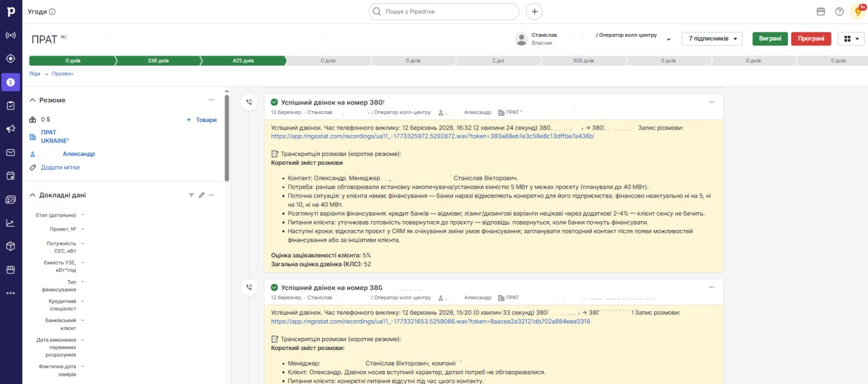Open the Sales Assistant lightbulb icon
The width and height of the screenshot is (868, 384).
858,12
